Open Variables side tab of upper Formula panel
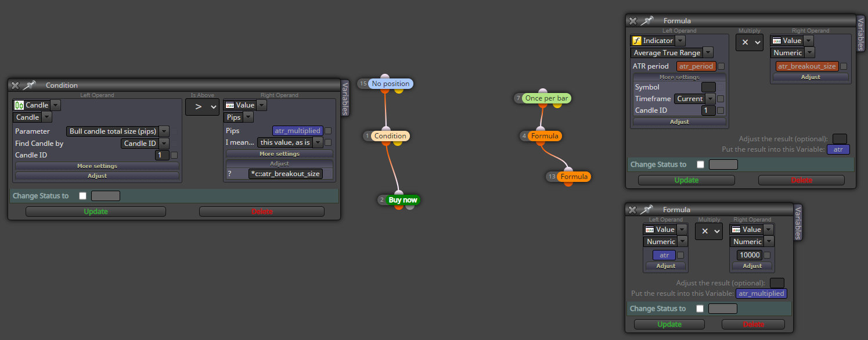 pyautogui.click(x=861, y=34)
